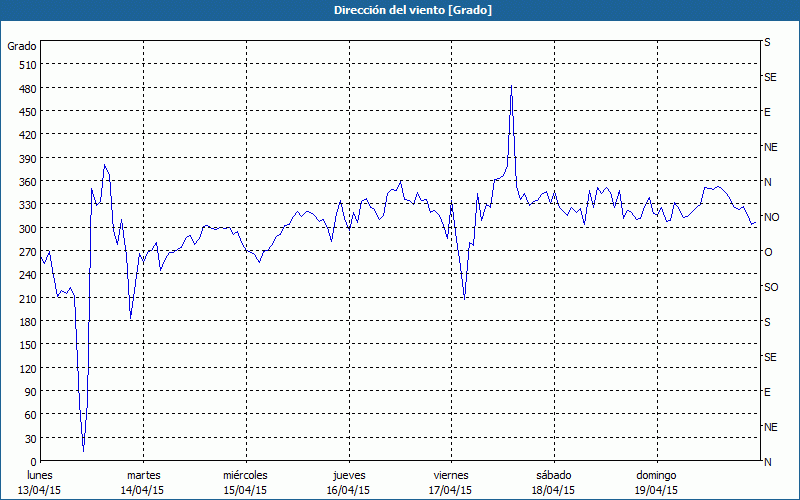Select the "martes" day label
Viewport: 800px width, 500px height.
(143, 475)
